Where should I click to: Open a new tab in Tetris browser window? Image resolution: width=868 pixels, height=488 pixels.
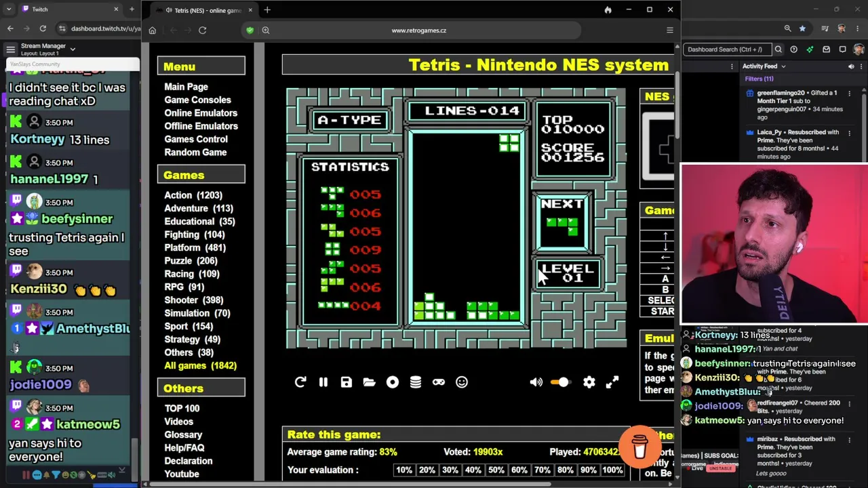click(x=267, y=10)
